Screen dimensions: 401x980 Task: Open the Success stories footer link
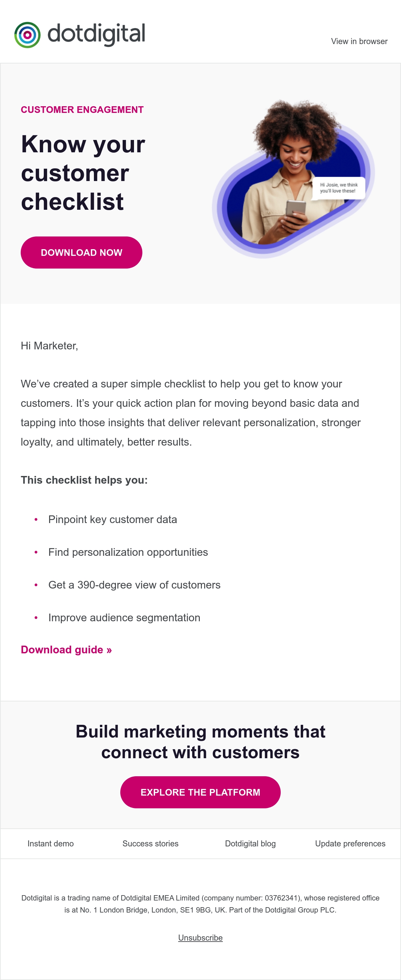(x=150, y=844)
